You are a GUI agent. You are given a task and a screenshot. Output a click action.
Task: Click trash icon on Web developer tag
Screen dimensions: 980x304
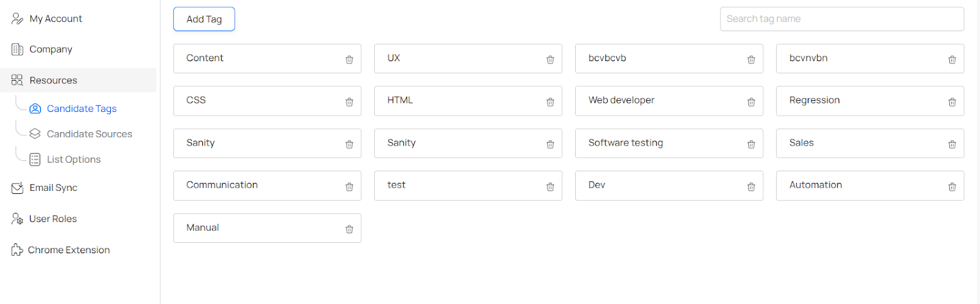751,102
